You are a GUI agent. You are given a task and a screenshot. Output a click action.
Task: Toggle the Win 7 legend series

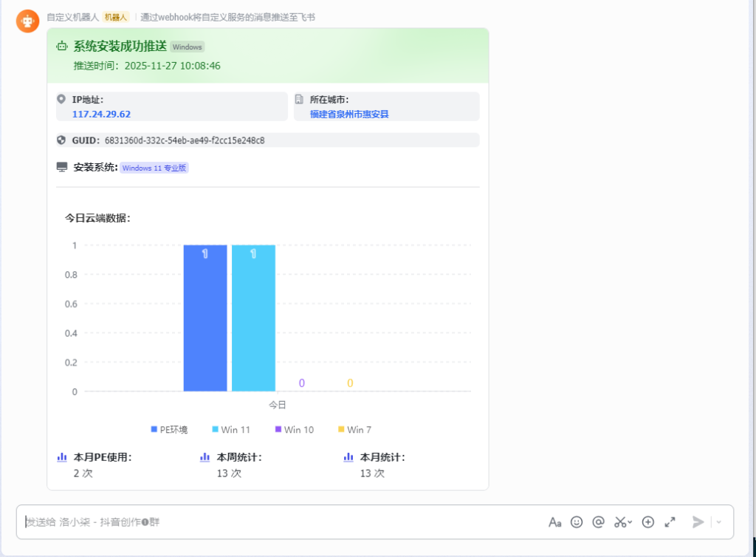point(354,430)
